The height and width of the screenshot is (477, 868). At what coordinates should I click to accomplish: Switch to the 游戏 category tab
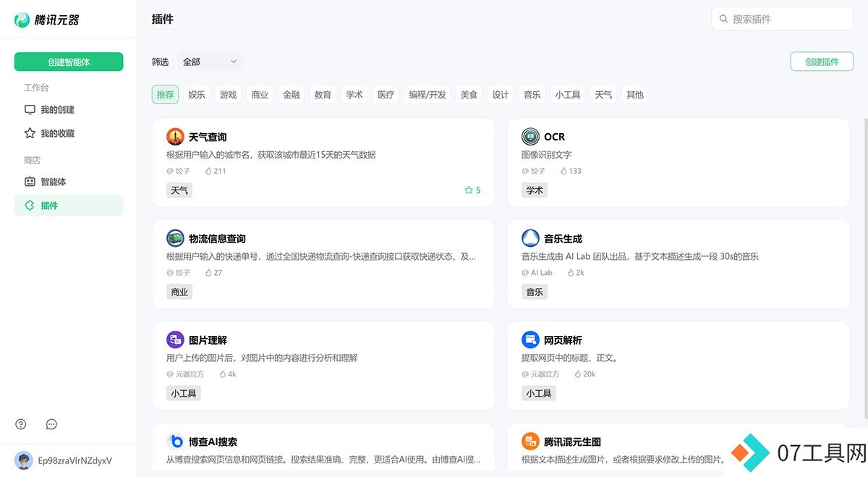pyautogui.click(x=229, y=95)
